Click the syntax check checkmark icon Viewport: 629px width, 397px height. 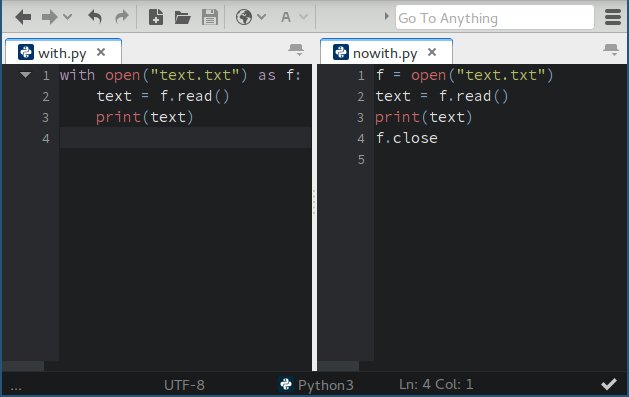tap(609, 384)
